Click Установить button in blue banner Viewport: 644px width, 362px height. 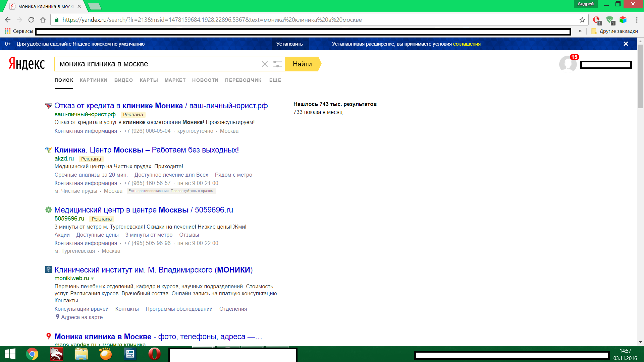pyautogui.click(x=289, y=44)
